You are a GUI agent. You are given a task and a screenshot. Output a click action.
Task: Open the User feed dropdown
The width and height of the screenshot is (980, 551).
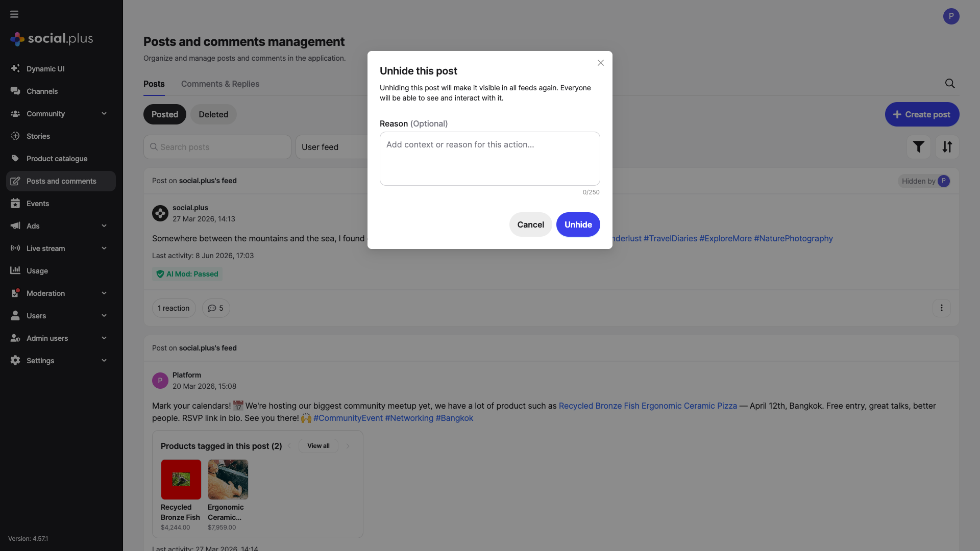tap(332, 147)
